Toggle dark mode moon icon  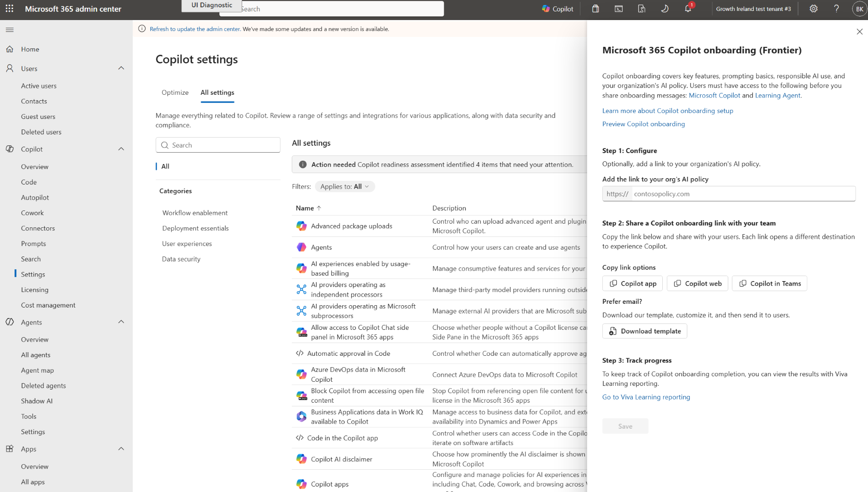[665, 9]
